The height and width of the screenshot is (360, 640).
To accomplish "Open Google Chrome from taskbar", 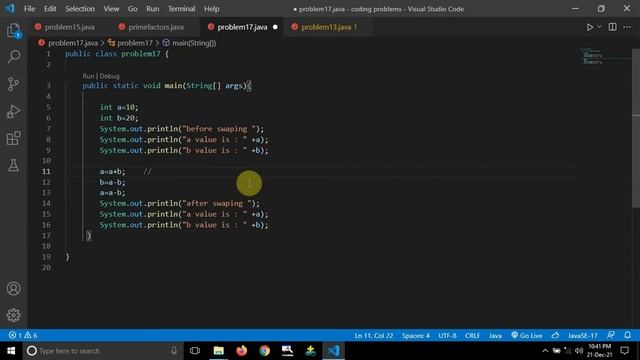I will (264, 351).
